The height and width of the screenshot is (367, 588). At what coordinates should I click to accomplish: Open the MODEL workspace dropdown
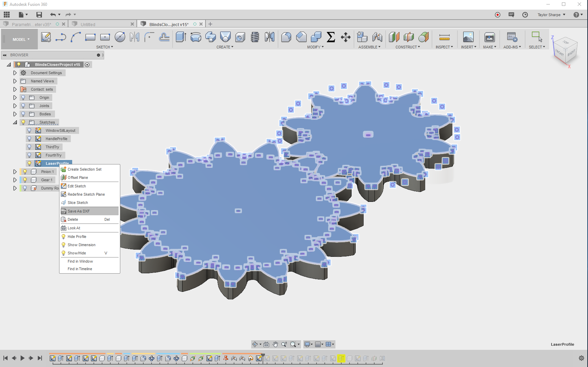[19, 39]
